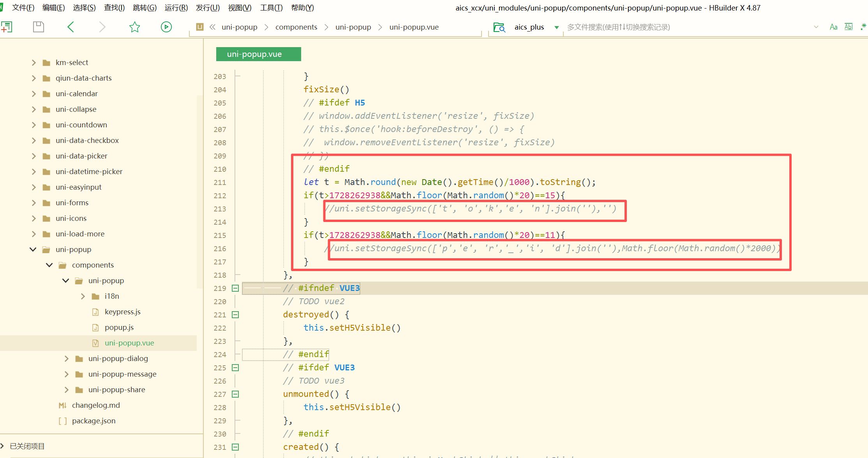868x458 pixels.
Task: Go back with the left arrow
Action: 71,27
